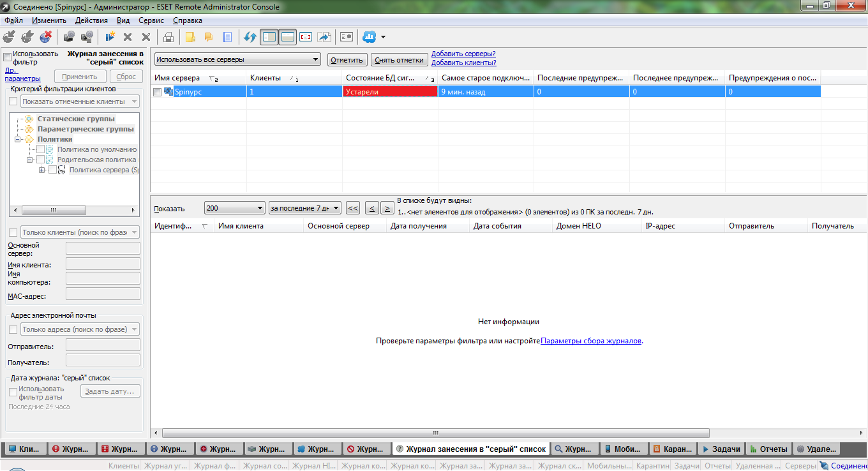The width and height of the screenshot is (868, 471).
Task: Open the Задачи bottom tab
Action: click(x=721, y=449)
